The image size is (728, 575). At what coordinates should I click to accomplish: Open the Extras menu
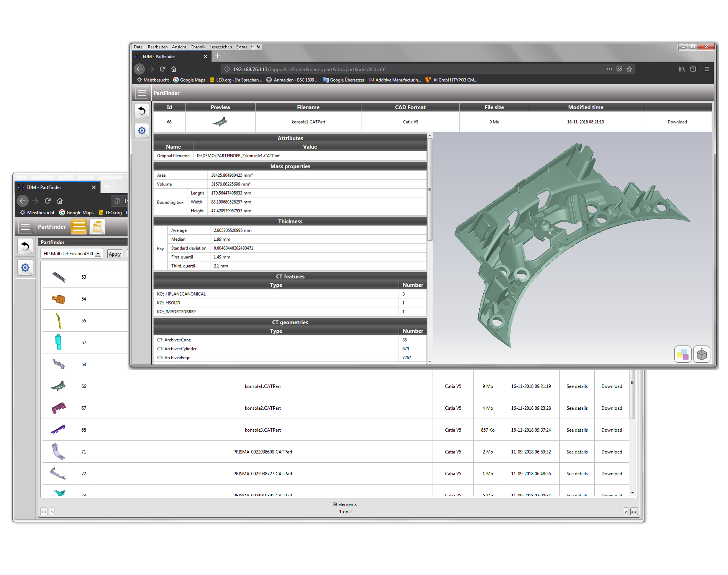coord(241,47)
